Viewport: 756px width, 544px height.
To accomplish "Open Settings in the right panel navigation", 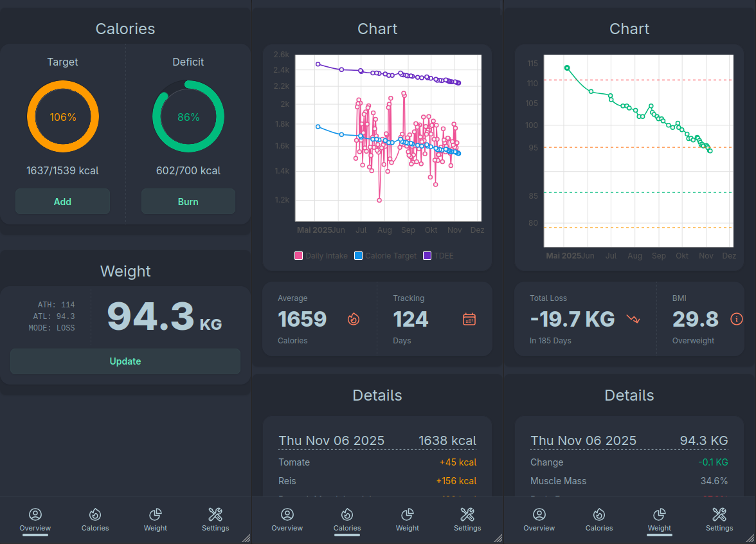I will click(719, 520).
